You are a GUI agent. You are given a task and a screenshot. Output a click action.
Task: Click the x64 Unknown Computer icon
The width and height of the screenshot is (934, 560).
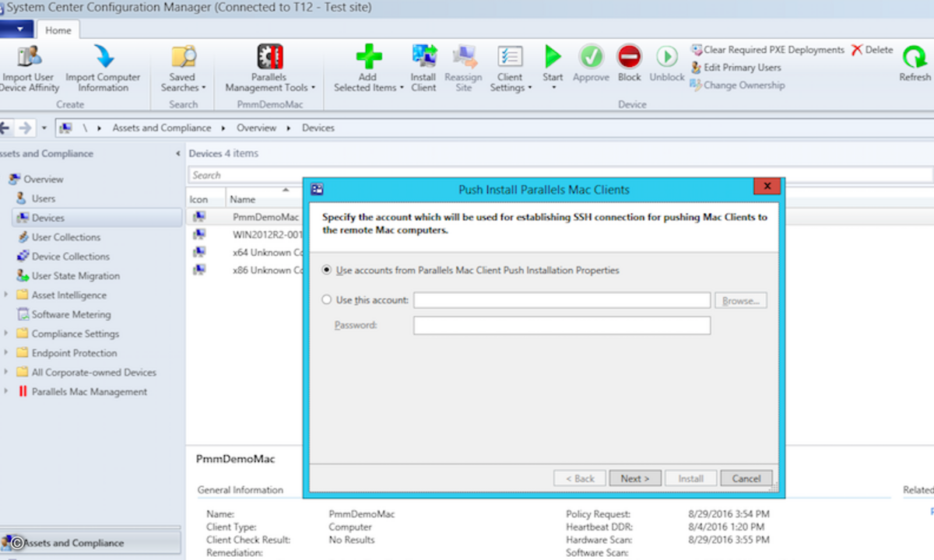tap(200, 252)
